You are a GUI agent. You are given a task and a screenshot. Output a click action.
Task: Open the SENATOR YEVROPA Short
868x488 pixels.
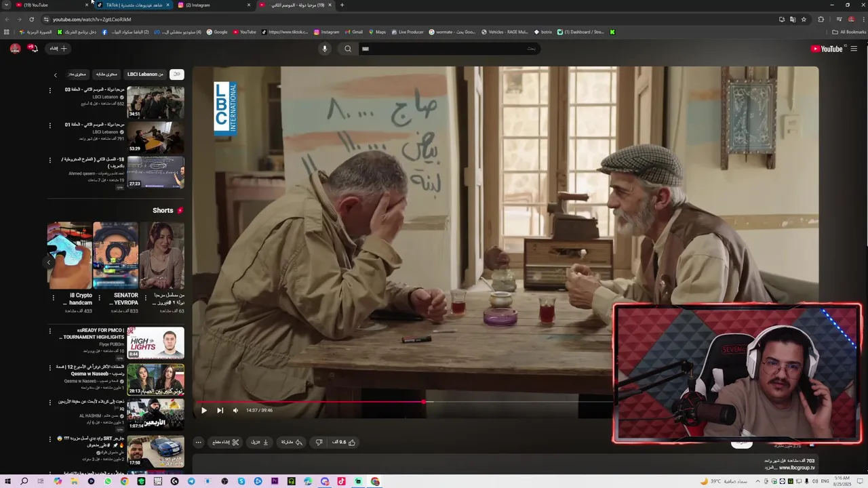[x=115, y=256]
